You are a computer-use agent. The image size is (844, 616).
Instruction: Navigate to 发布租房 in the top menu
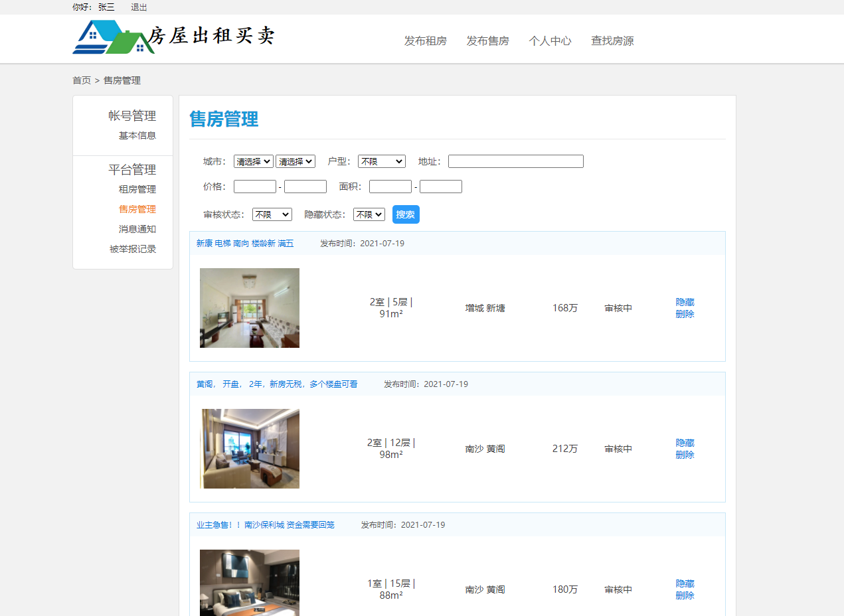[x=425, y=40]
